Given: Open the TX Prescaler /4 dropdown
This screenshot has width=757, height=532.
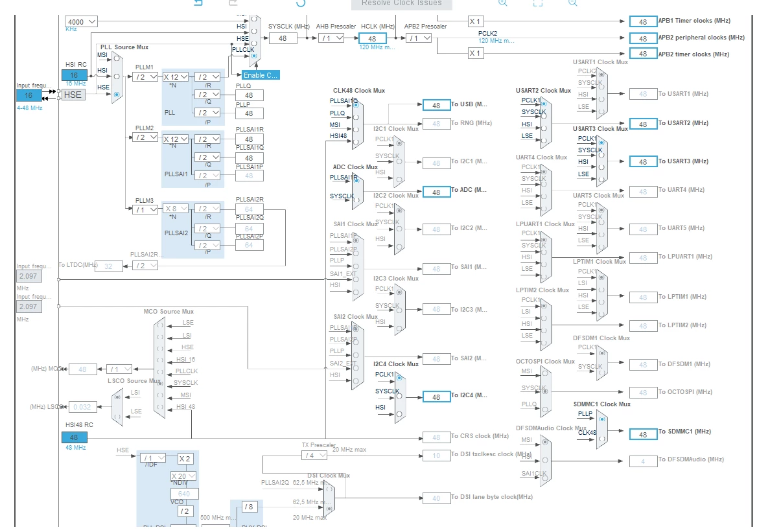Looking at the screenshot, I should (314, 456).
